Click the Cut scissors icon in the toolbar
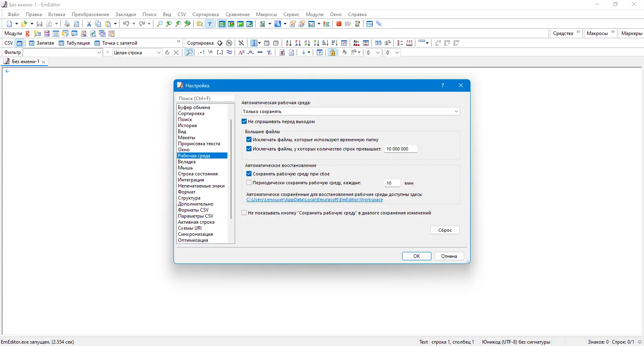 [x=89, y=24]
